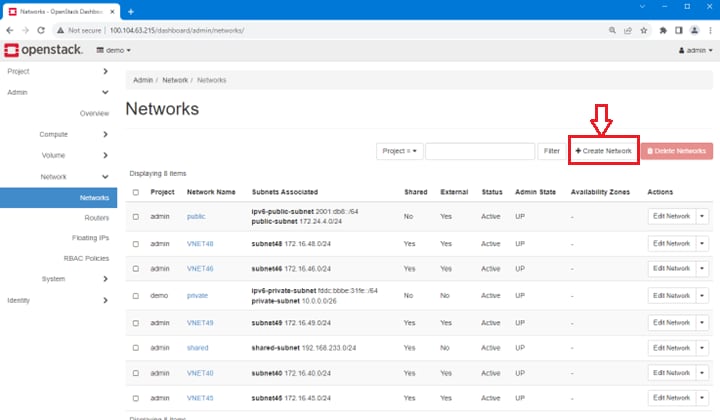Open the VNET40 network link
This screenshot has width=720, height=420.
(x=200, y=373)
